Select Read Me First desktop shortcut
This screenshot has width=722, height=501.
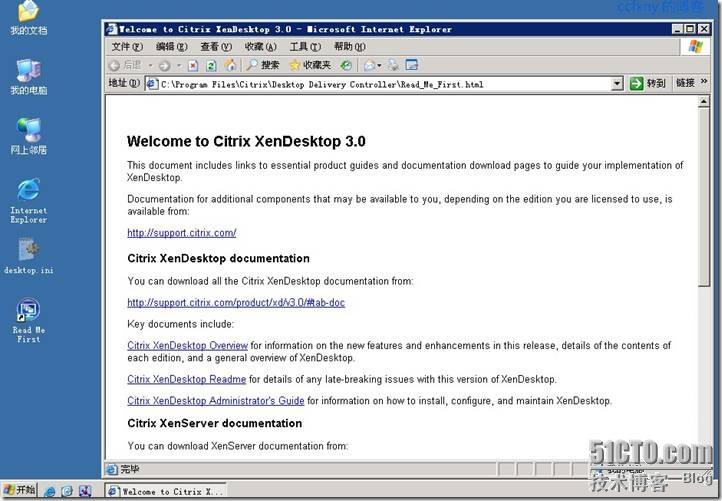29,320
